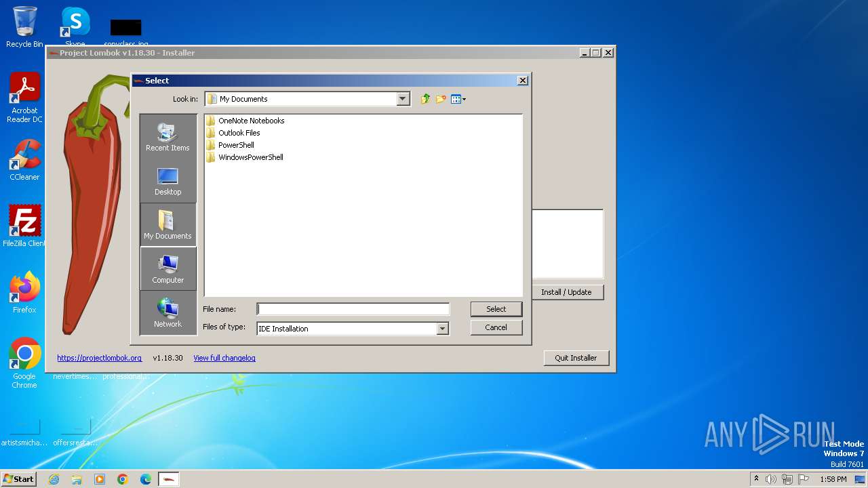Open CCleaner desktop shortcut
This screenshot has height=488, width=868.
tap(24, 160)
